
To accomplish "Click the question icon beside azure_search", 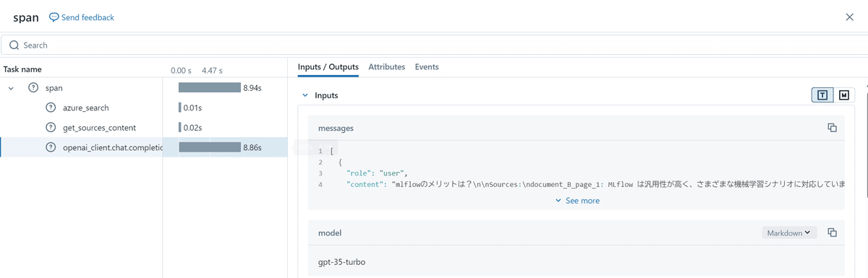I will pos(51,108).
